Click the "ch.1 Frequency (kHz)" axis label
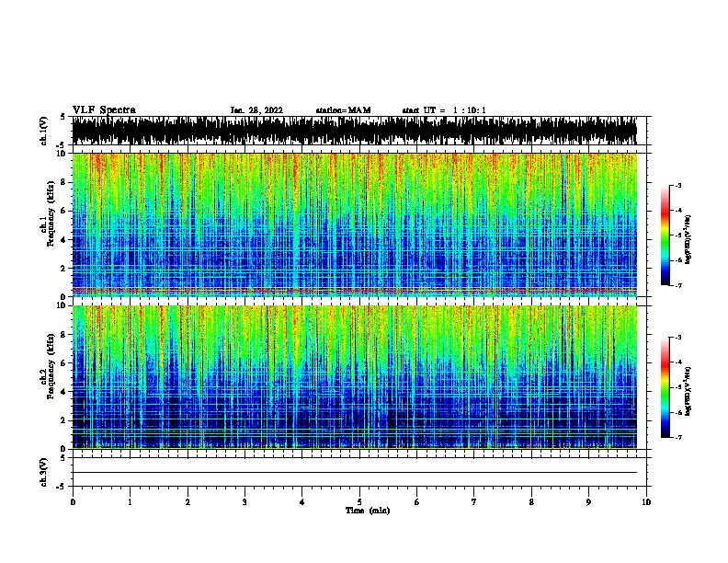Viewport: 728px width, 563px height. click(47, 214)
